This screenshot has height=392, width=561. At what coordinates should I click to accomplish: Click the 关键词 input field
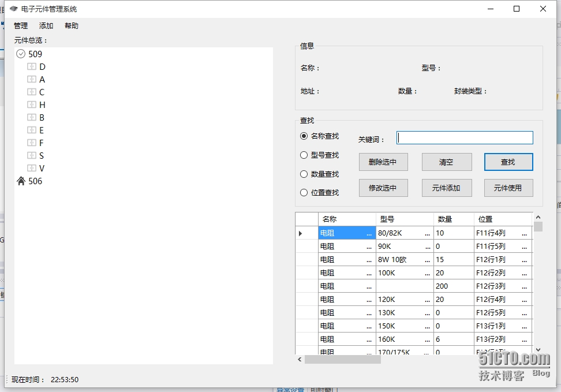[465, 138]
